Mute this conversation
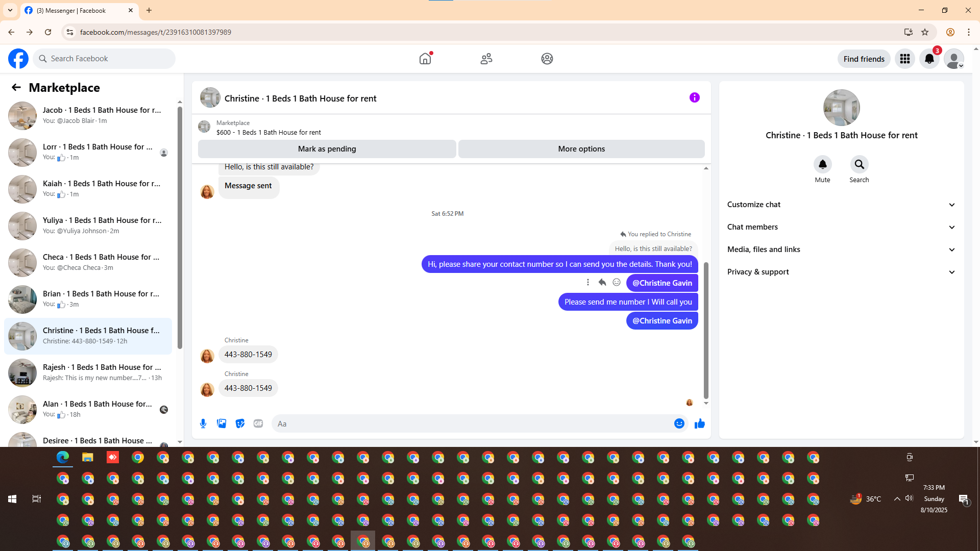980x551 pixels. click(x=822, y=164)
